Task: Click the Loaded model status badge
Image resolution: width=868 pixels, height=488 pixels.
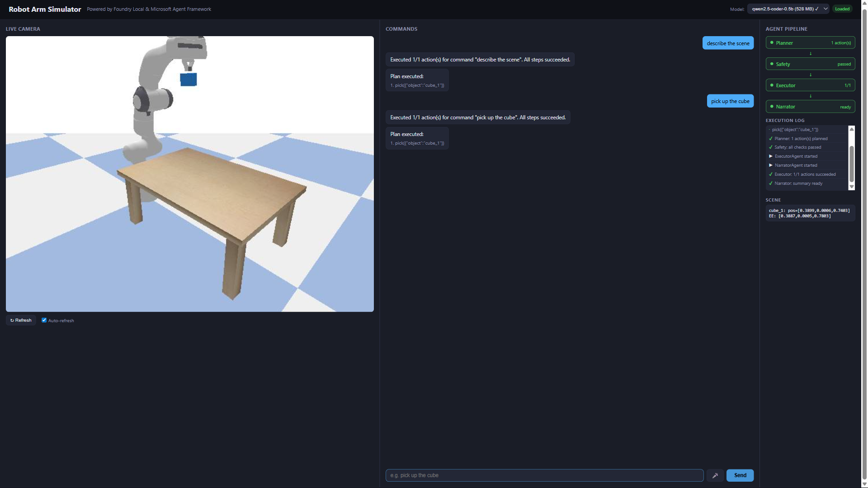Action: [842, 9]
